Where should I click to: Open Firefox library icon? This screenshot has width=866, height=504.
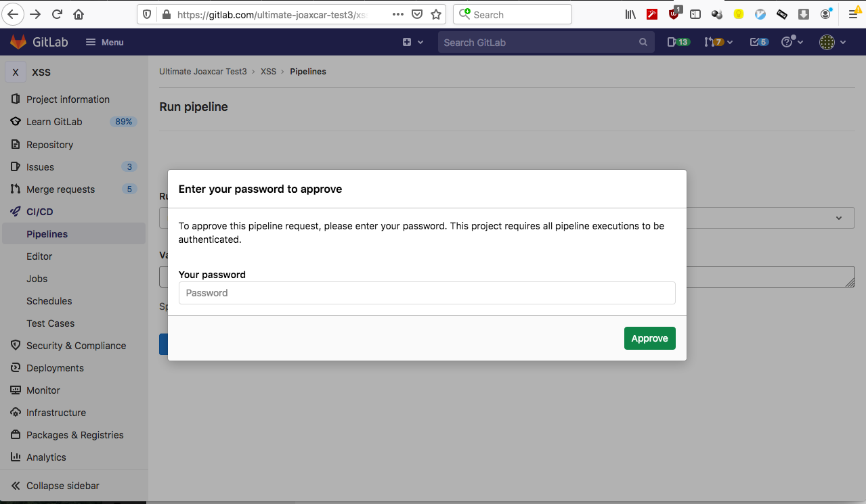click(630, 14)
